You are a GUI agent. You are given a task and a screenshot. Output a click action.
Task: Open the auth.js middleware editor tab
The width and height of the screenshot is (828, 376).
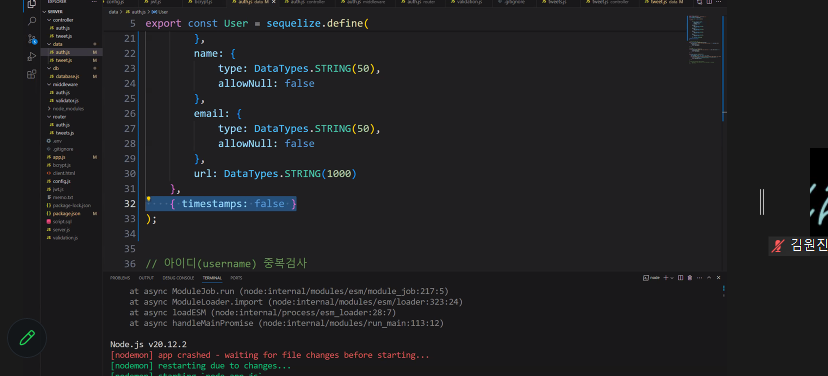366,2
